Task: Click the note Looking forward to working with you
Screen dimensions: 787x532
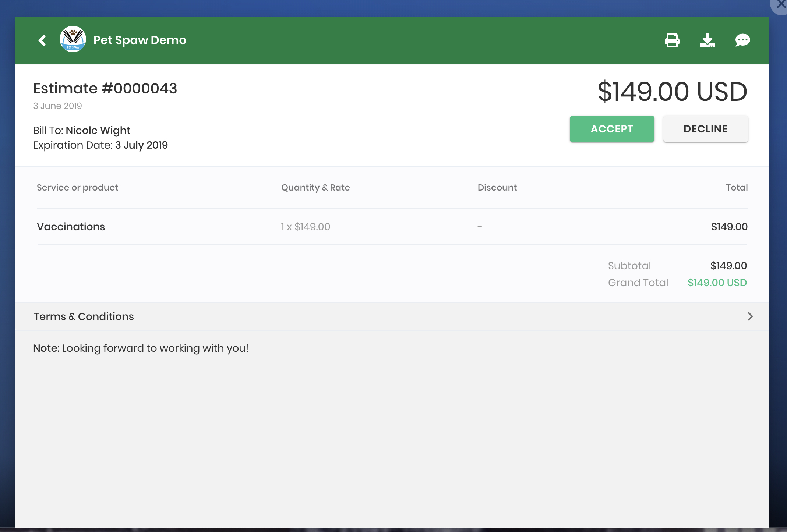Action: click(155, 348)
